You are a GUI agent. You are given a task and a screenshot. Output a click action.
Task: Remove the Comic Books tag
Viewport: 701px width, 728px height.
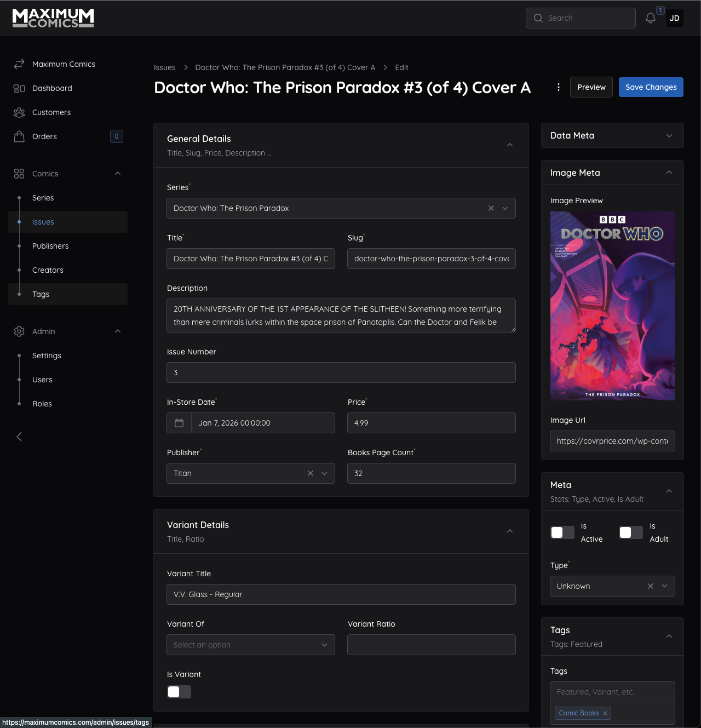click(605, 713)
